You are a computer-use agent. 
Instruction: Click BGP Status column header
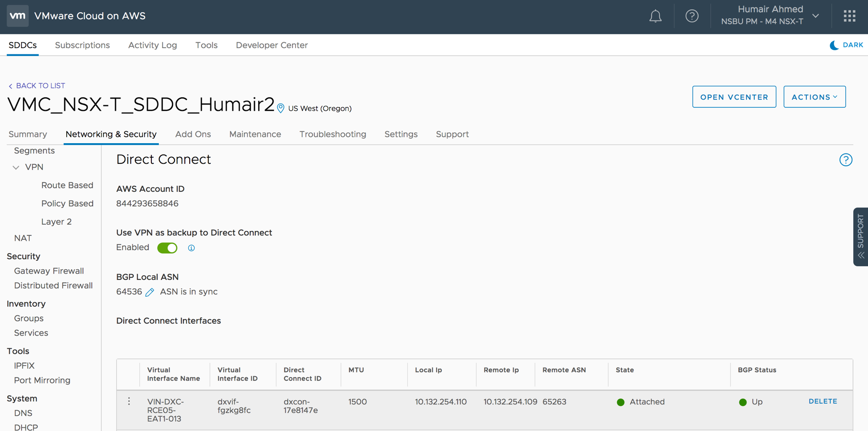(x=757, y=370)
